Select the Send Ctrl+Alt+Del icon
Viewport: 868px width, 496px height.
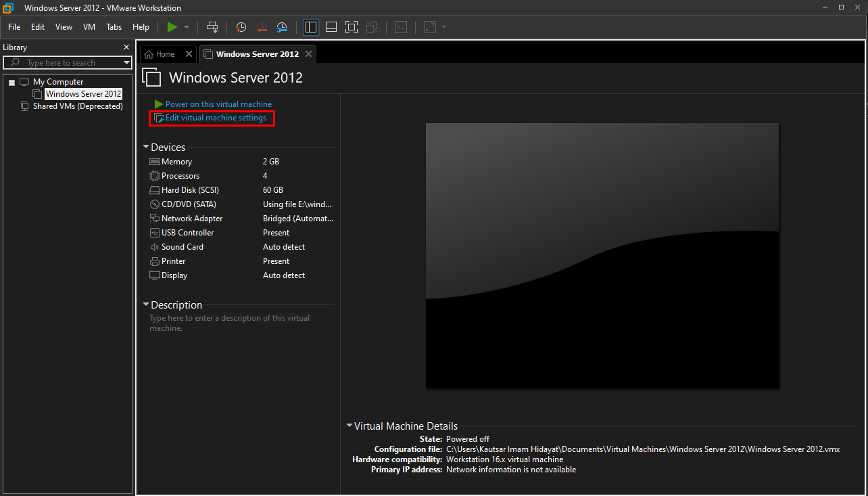(212, 27)
